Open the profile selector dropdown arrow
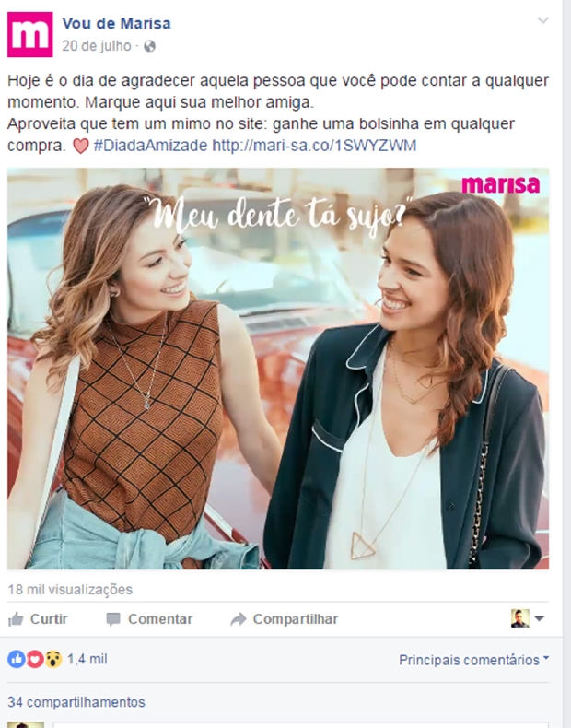Viewport: 571px width, 728px height. (x=539, y=618)
